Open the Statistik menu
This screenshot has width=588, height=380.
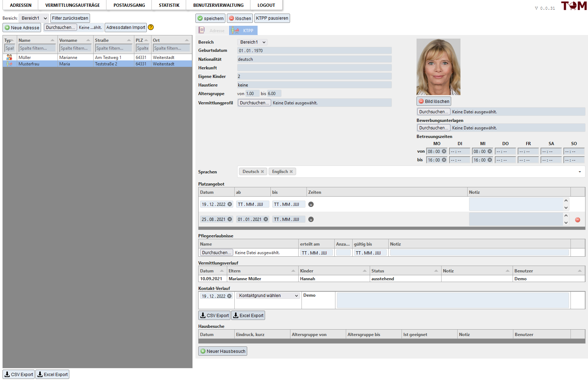point(169,5)
